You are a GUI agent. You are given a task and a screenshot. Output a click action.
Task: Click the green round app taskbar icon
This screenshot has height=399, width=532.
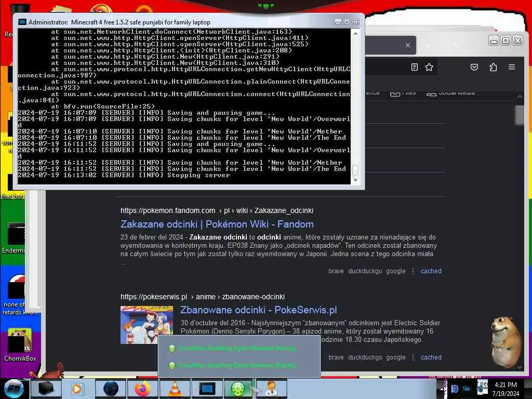pyautogui.click(x=238, y=389)
